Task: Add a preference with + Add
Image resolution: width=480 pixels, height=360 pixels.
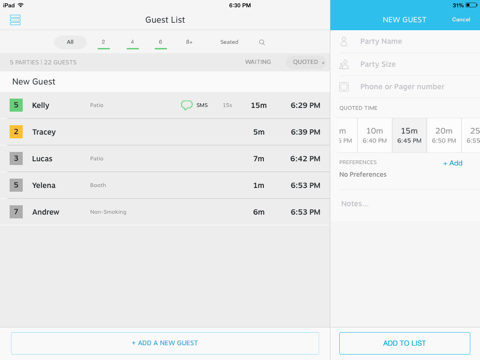Action: tap(453, 163)
